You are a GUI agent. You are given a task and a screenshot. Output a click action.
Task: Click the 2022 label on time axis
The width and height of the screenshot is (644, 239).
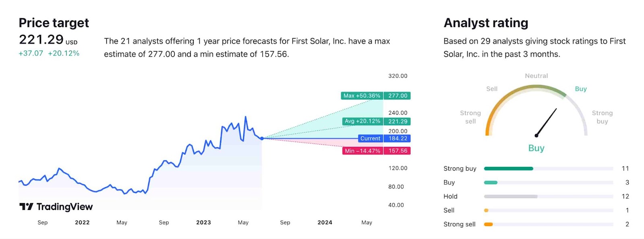pos(82,223)
